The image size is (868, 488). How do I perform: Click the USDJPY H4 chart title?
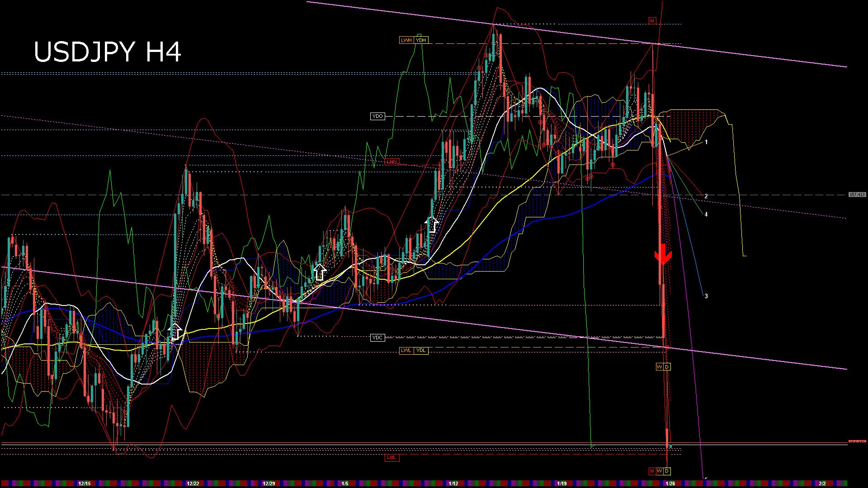click(108, 52)
